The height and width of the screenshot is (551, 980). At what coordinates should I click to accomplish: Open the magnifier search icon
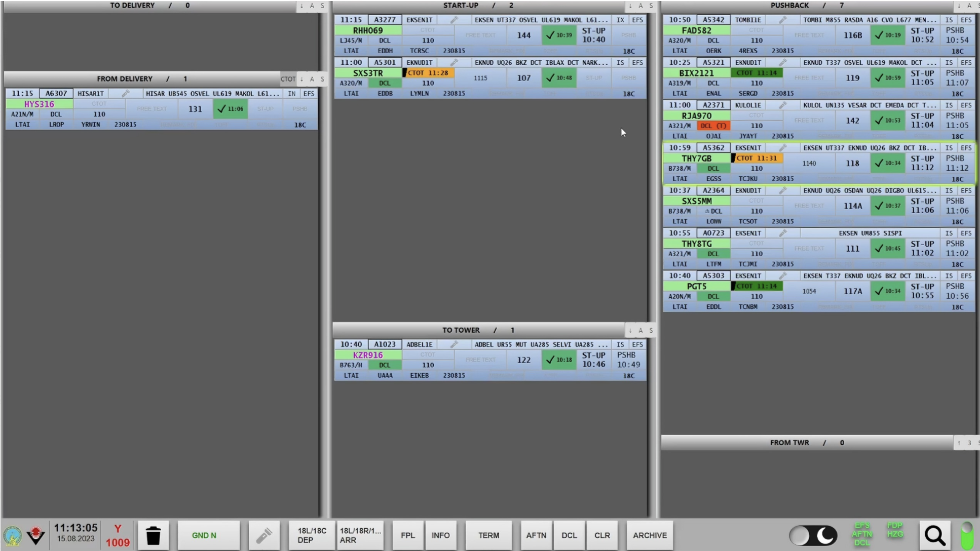935,535
